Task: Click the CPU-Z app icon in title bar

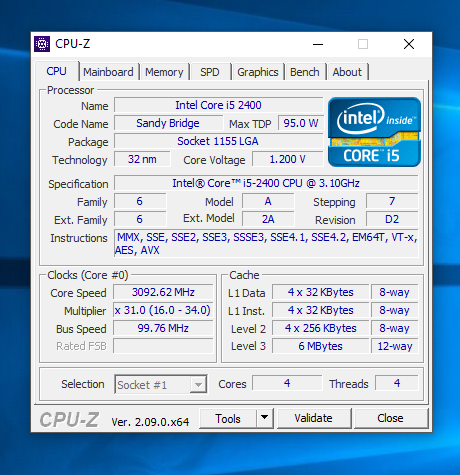Action: coord(42,44)
